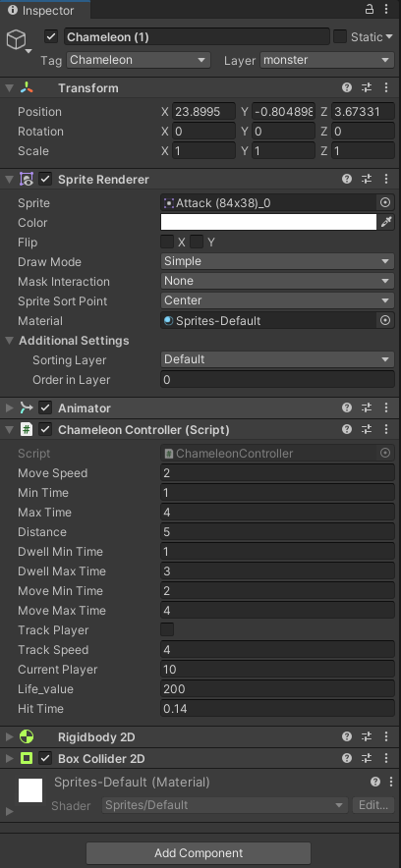The image size is (401, 868).
Task: Pick color with the eyedropper icon
Action: 386,223
